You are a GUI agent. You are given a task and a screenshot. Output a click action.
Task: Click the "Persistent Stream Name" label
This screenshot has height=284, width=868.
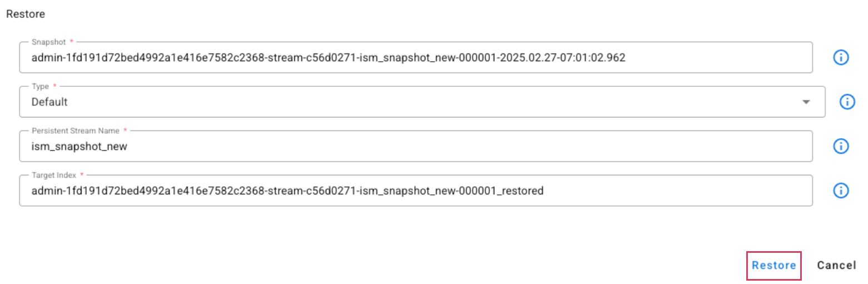[76, 131]
